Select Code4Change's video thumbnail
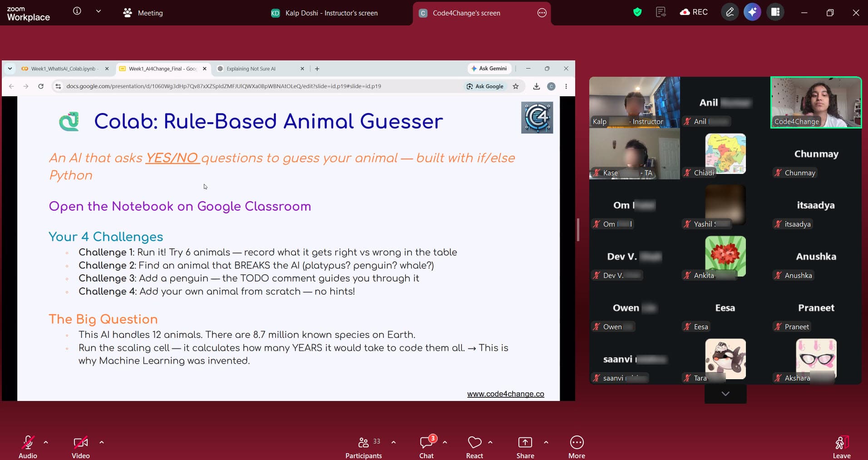Image resolution: width=868 pixels, height=460 pixels. pyautogui.click(x=816, y=102)
